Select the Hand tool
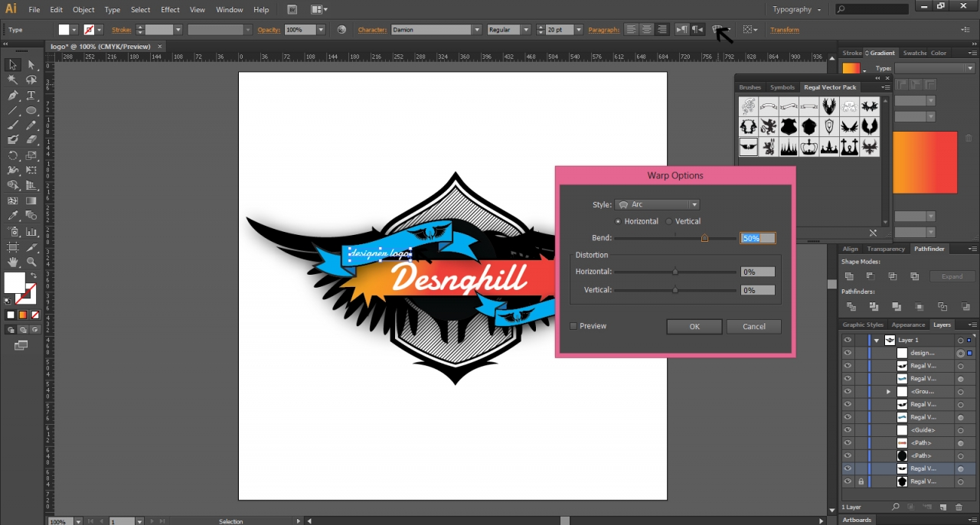 coord(13,262)
